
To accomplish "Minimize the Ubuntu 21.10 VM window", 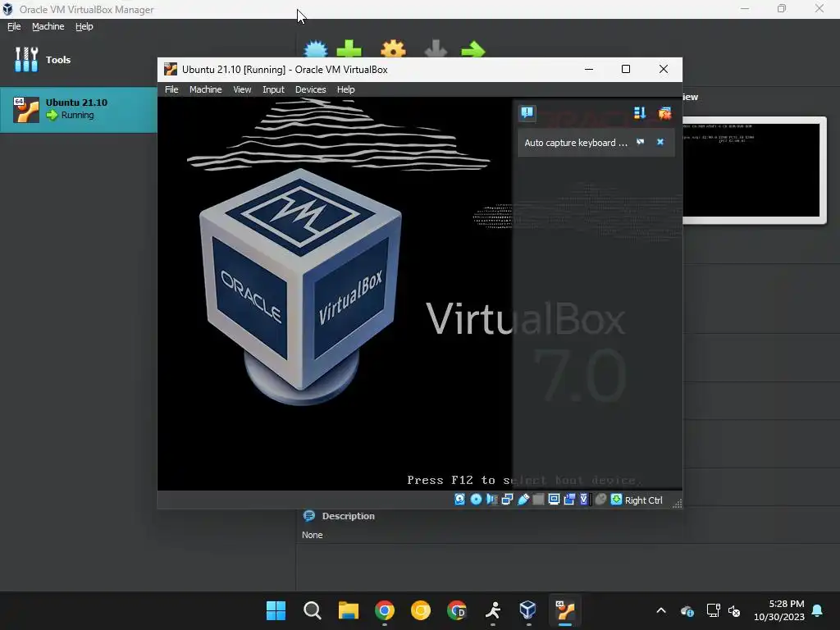I will (589, 69).
